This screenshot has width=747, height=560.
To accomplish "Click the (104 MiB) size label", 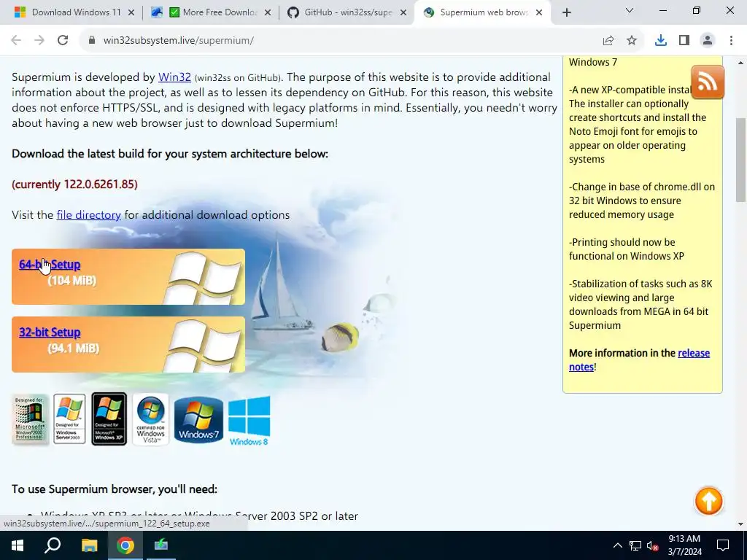I will point(72,281).
